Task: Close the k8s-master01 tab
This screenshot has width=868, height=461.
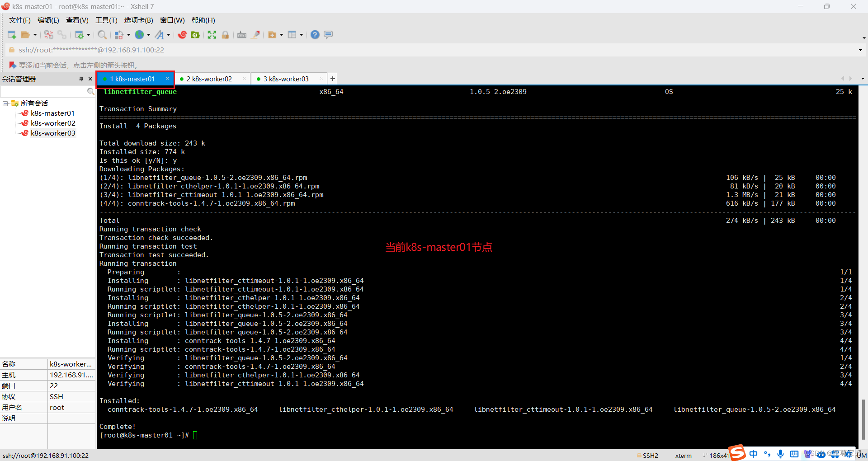Action: (167, 79)
